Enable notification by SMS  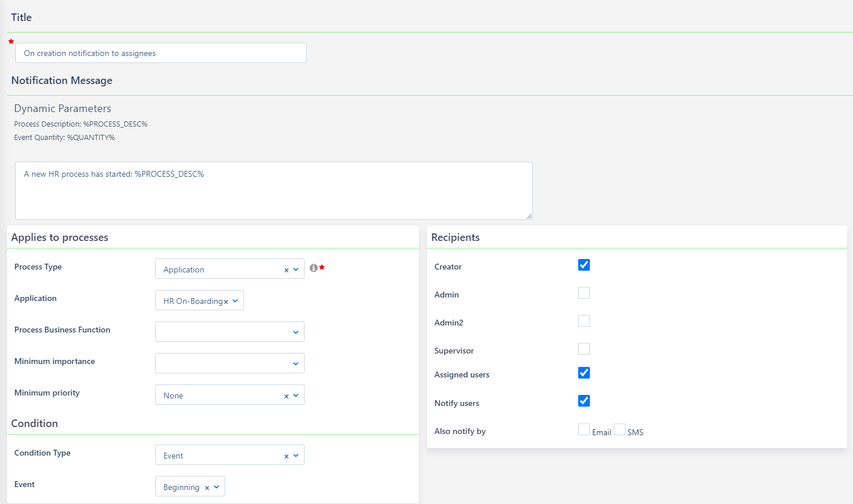pyautogui.click(x=620, y=429)
